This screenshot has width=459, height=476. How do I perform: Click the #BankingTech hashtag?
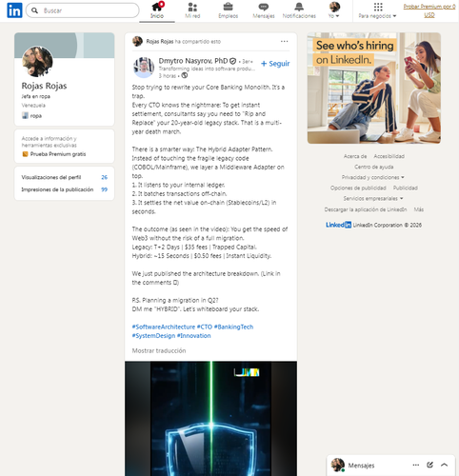click(233, 327)
